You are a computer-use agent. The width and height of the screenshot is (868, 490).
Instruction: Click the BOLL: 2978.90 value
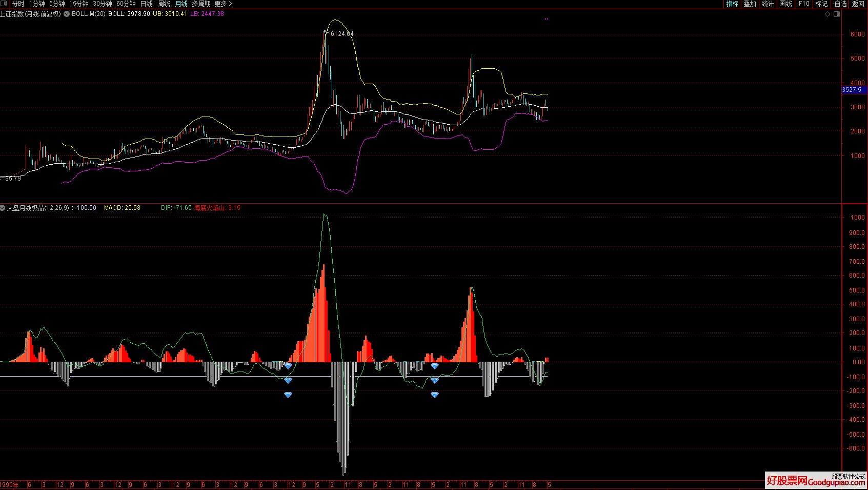point(129,14)
